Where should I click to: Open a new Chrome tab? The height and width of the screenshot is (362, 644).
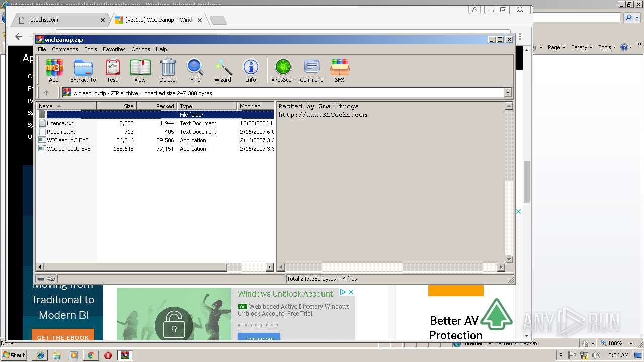pyautogui.click(x=218, y=20)
